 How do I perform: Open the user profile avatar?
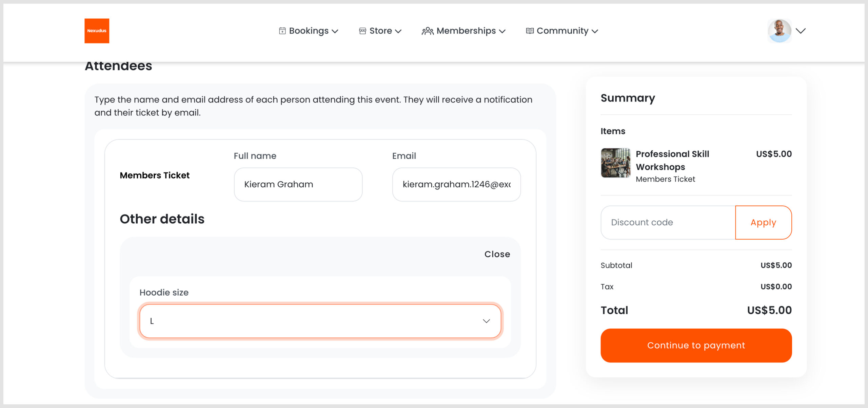[780, 31]
